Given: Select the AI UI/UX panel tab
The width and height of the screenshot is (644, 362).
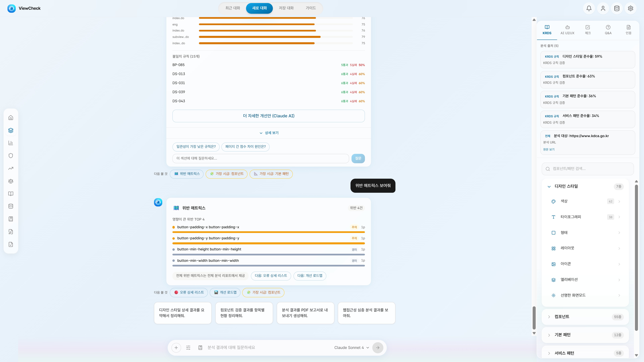Looking at the screenshot, I should coord(567,30).
